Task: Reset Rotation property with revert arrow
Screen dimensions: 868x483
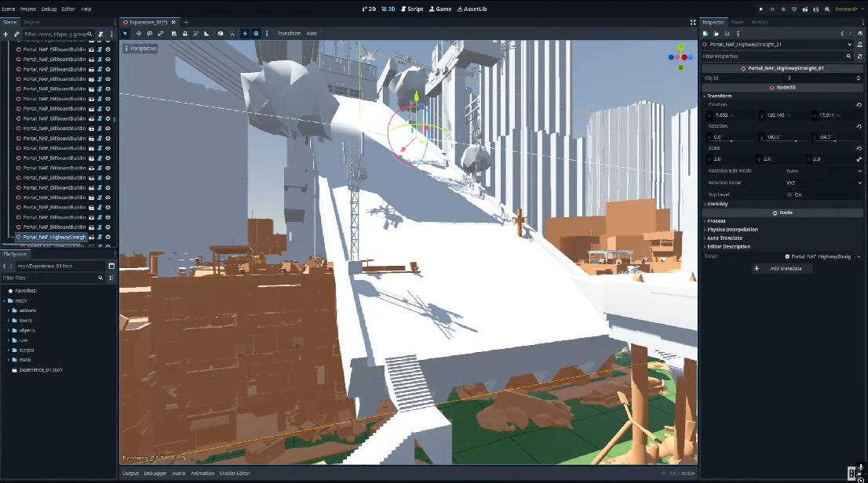Action: (859, 126)
